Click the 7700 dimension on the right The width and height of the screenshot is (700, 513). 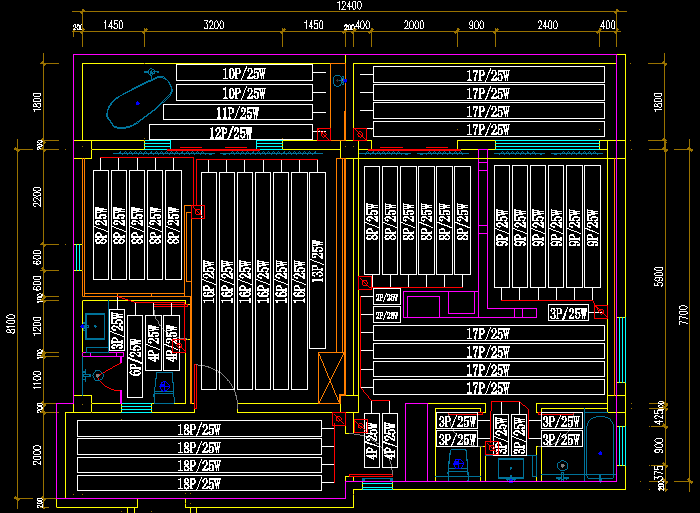pyautogui.click(x=685, y=317)
